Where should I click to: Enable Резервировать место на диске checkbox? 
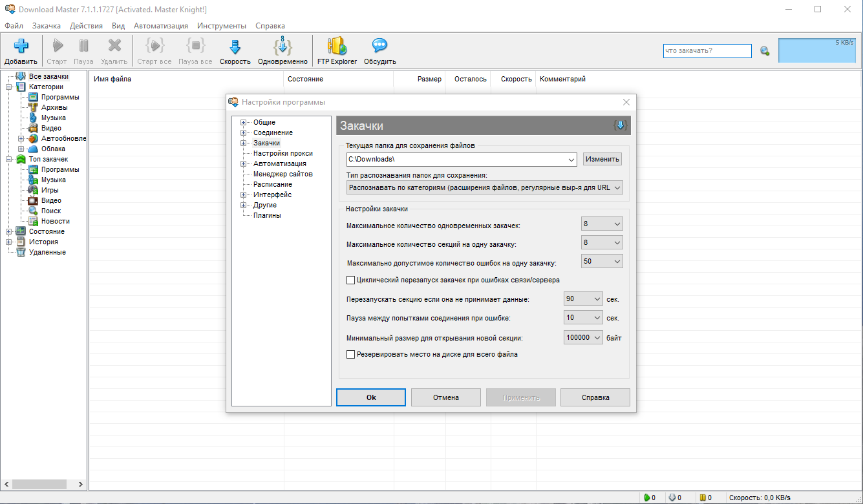click(351, 354)
